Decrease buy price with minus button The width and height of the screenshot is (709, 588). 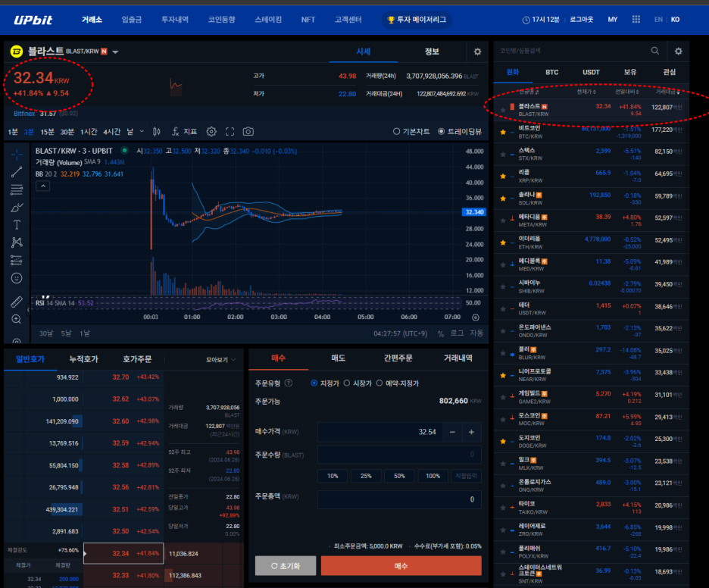coord(453,432)
